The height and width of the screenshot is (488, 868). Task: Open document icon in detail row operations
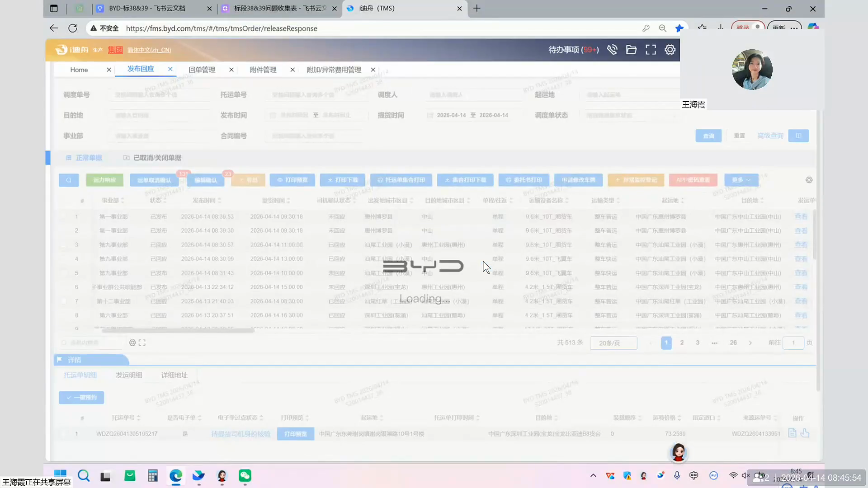792,433
